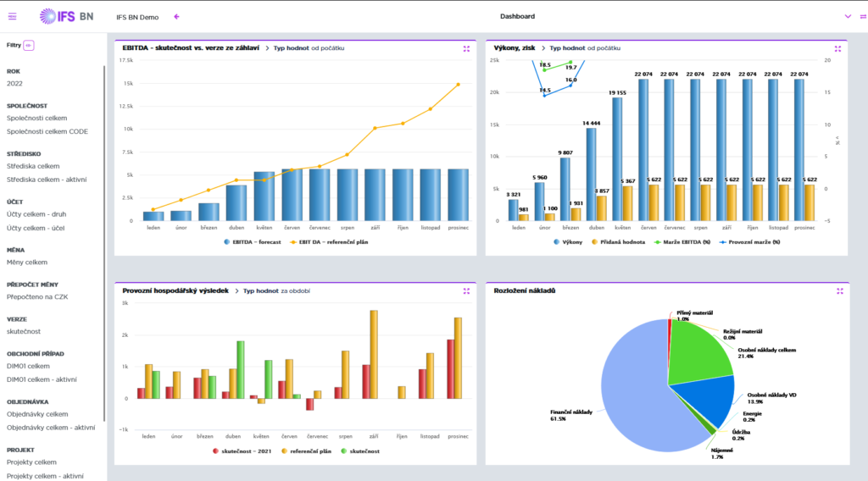Viewport: 868px width, 481px height.
Task: Click Střediska celkem - aktivní filter link
Action: click(x=47, y=179)
